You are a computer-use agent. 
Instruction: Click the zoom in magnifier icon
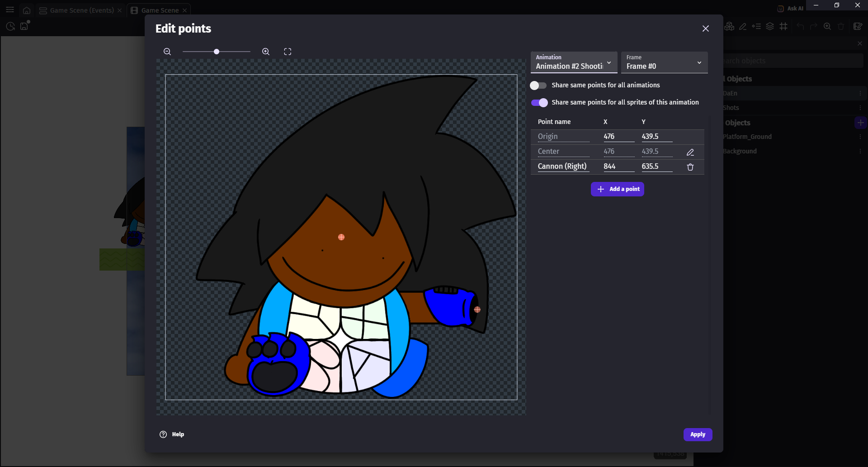(x=266, y=52)
